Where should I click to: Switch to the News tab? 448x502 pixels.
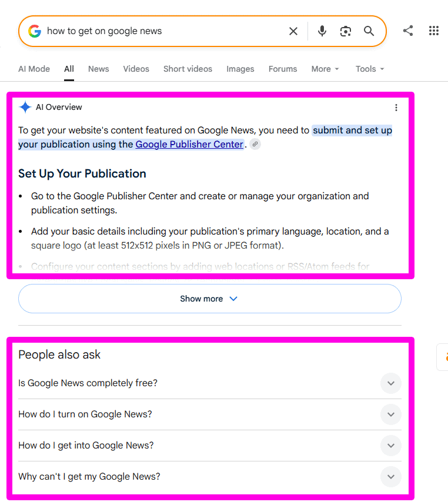99,69
